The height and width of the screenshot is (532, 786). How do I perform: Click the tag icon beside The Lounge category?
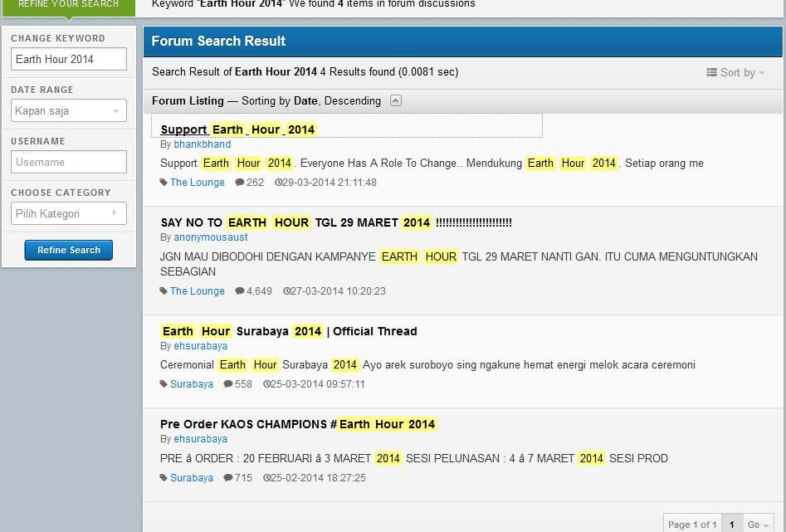pos(165,182)
